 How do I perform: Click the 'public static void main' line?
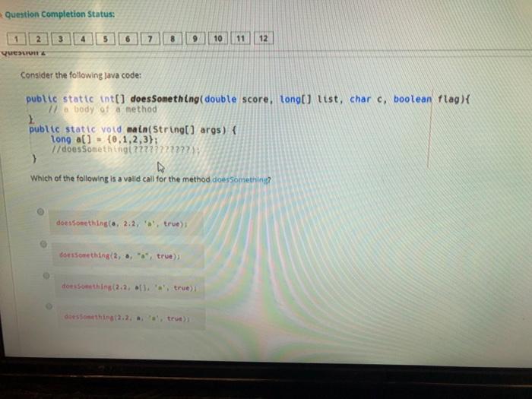point(133,130)
